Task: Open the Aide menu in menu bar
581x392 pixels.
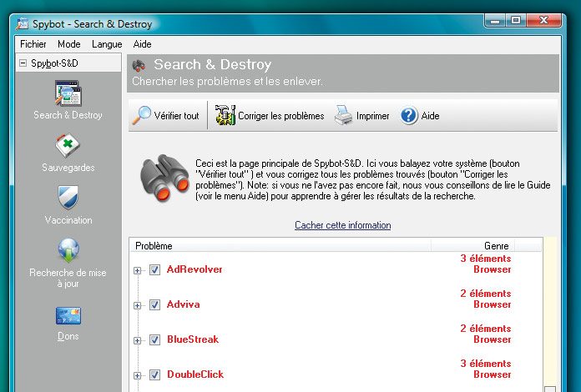Action: tap(142, 44)
